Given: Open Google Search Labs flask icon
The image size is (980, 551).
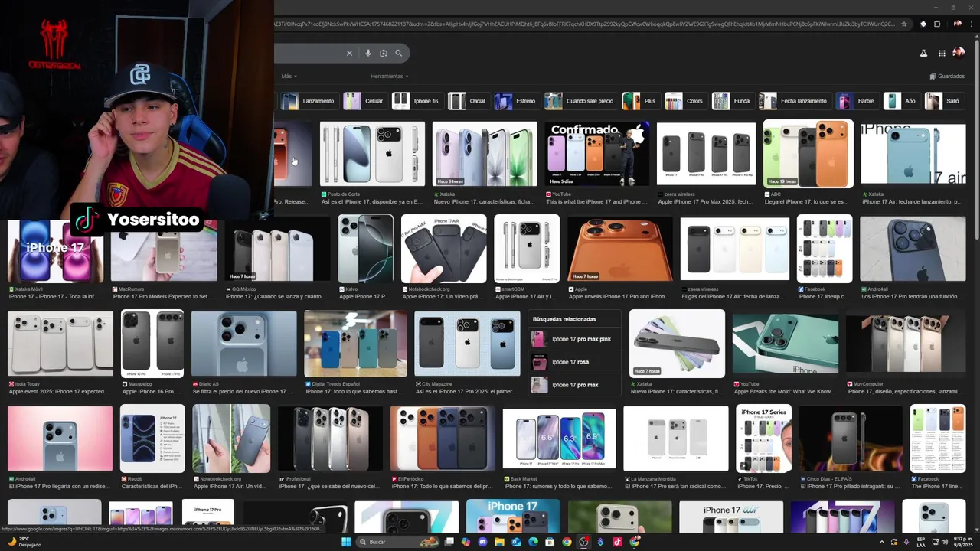Looking at the screenshot, I should tap(923, 53).
